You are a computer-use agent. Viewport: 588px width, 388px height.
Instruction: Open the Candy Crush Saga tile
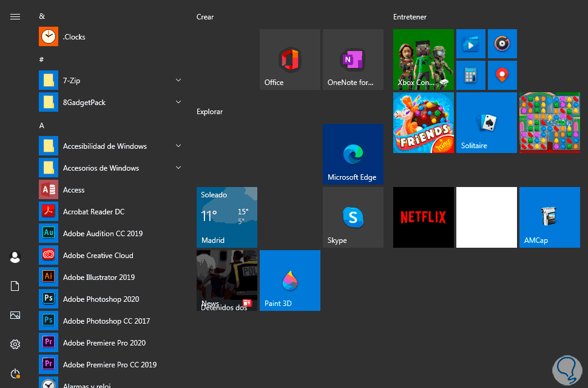click(x=549, y=123)
